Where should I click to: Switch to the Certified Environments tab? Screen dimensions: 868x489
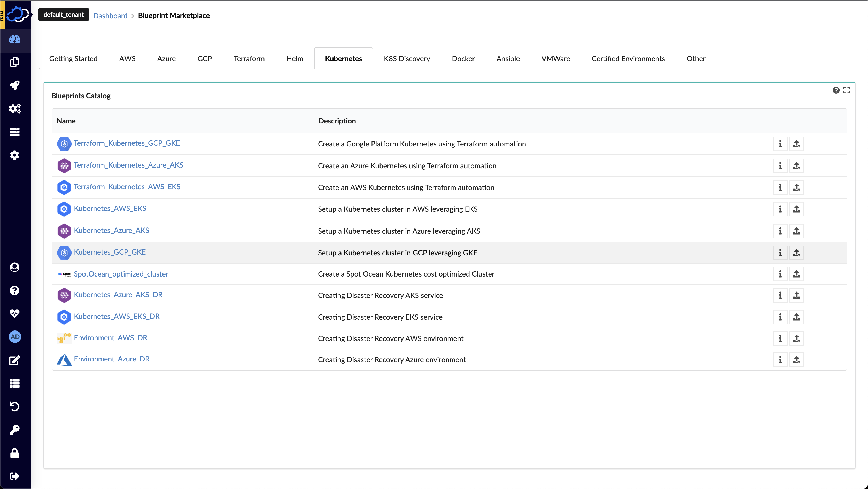628,59
